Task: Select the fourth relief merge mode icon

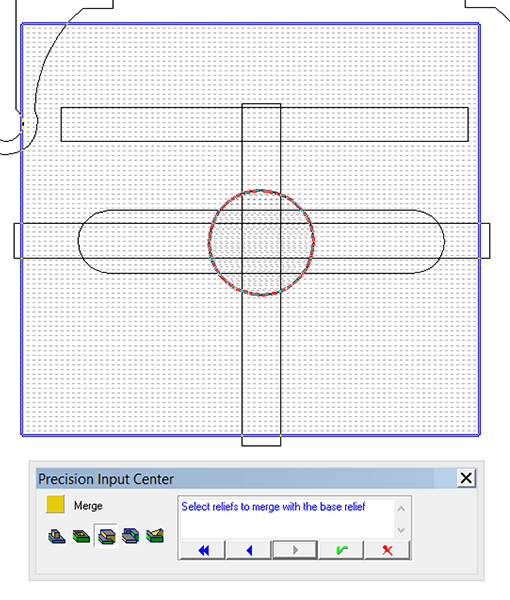Action: tap(130, 536)
